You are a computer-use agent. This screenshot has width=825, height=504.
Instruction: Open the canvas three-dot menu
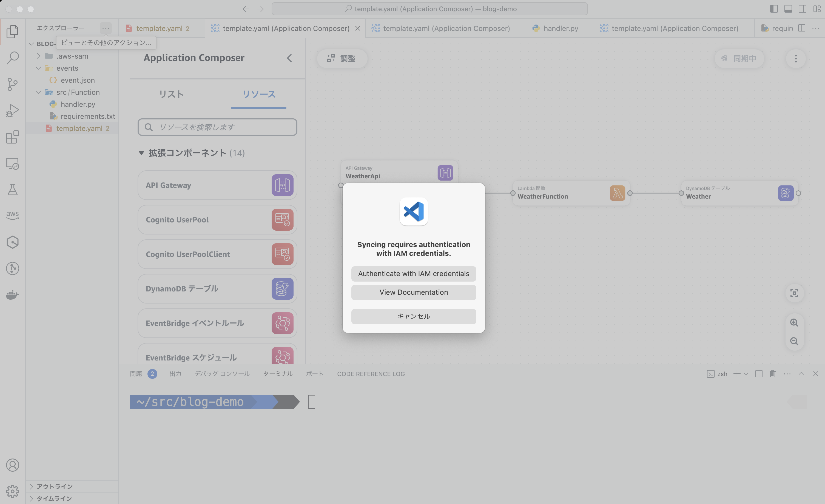(x=795, y=59)
